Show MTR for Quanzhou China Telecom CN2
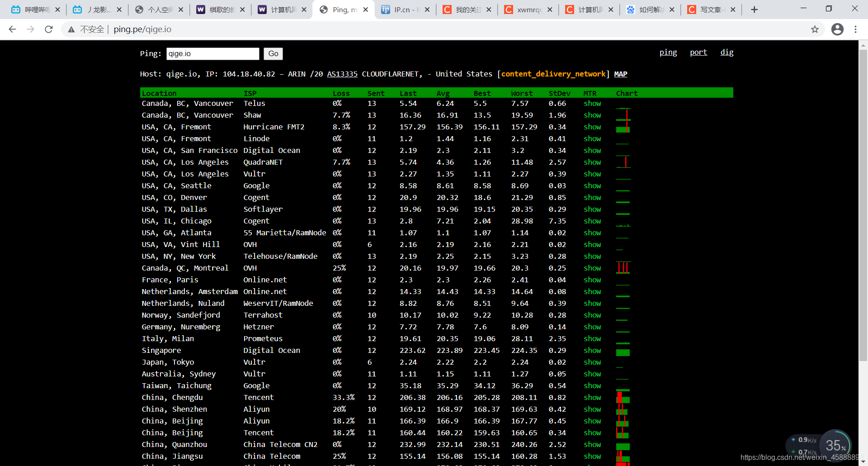Viewport: 868px width, 466px height. [x=592, y=445]
